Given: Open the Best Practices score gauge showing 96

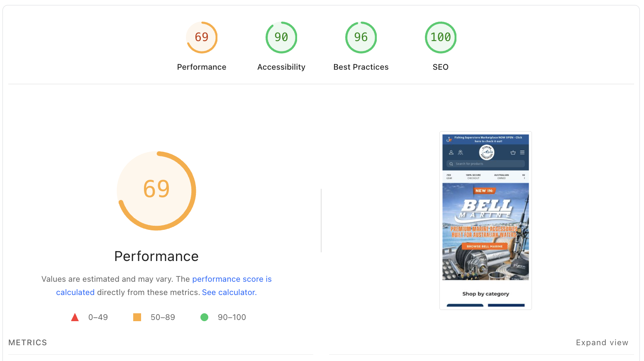Looking at the screenshot, I should [x=361, y=38].
